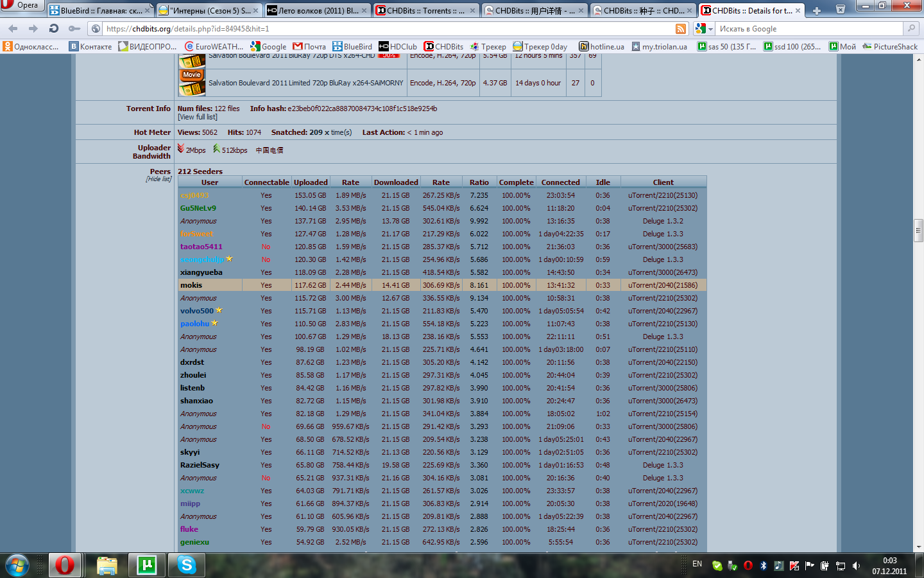Open a new tab with plus button
Viewport: 924px width, 578px height.
click(817, 10)
